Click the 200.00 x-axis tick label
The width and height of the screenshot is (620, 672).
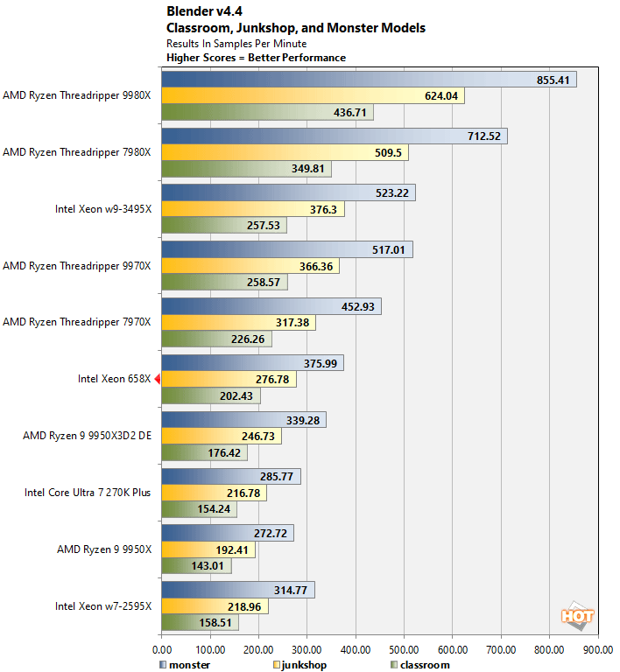(258, 650)
